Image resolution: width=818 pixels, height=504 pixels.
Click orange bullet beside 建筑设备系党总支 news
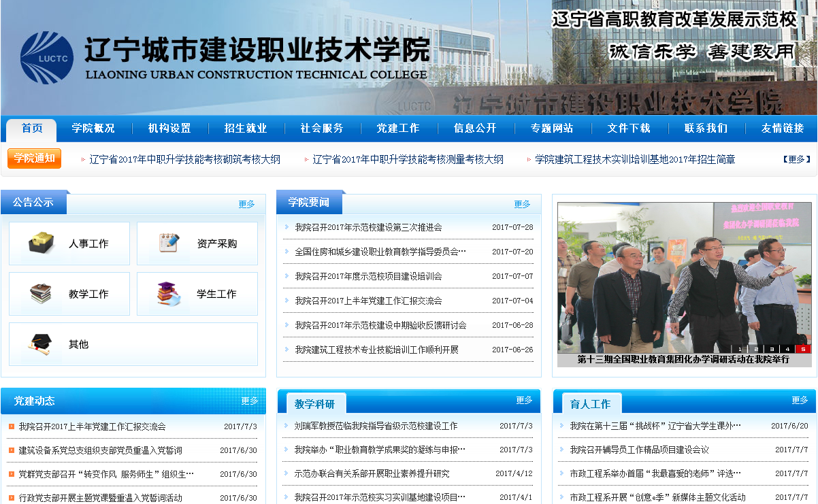click(12, 450)
